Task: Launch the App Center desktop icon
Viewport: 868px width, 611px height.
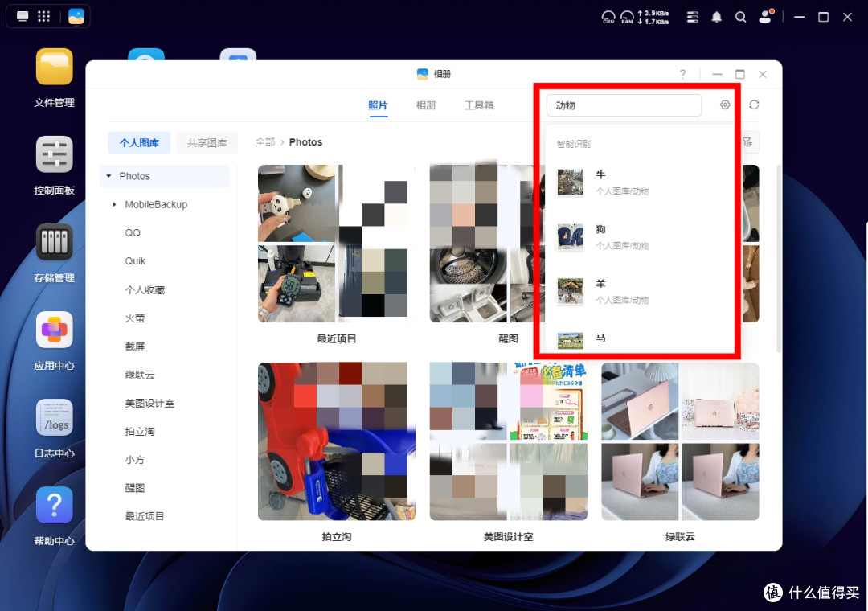Action: coord(55,330)
